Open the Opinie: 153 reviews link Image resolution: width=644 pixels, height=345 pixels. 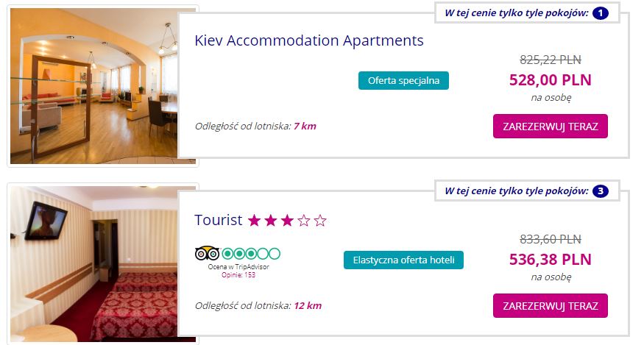coord(238,275)
